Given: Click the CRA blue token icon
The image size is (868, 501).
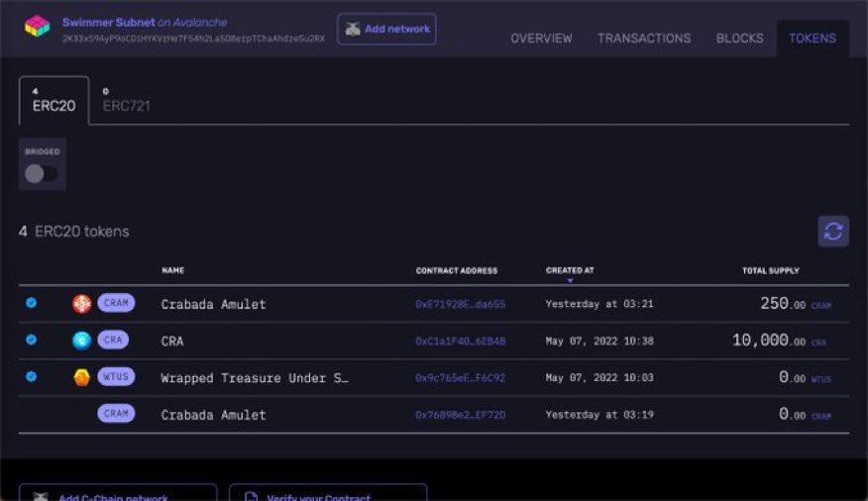Looking at the screenshot, I should pos(82,341).
